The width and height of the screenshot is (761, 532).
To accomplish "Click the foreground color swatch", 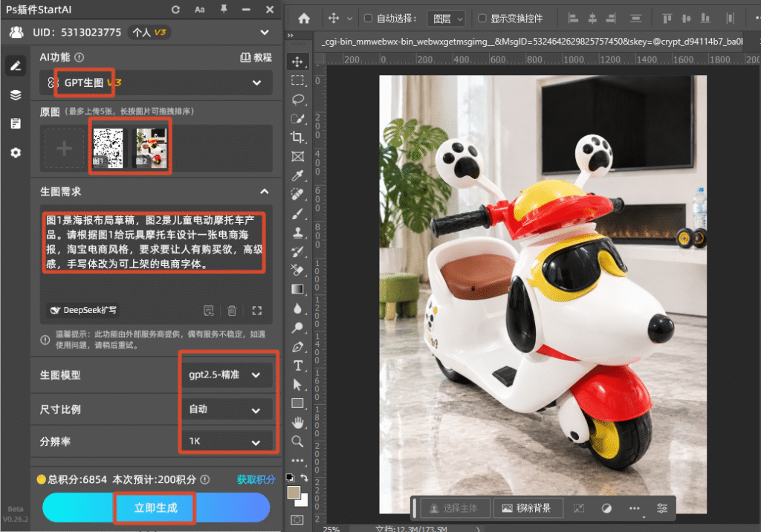I will (x=293, y=493).
